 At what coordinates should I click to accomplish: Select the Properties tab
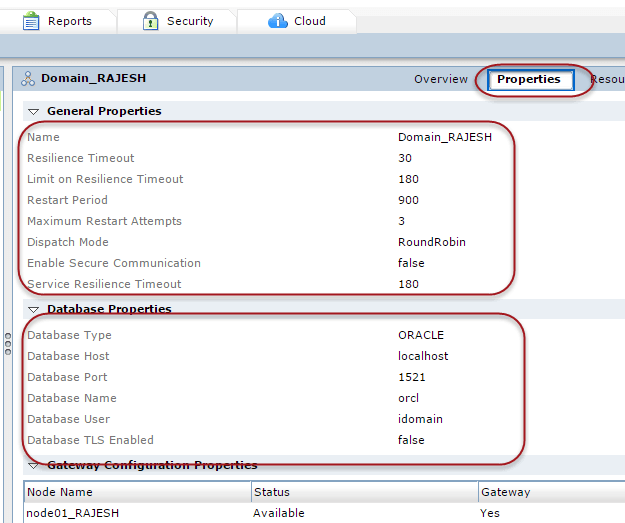click(529, 79)
